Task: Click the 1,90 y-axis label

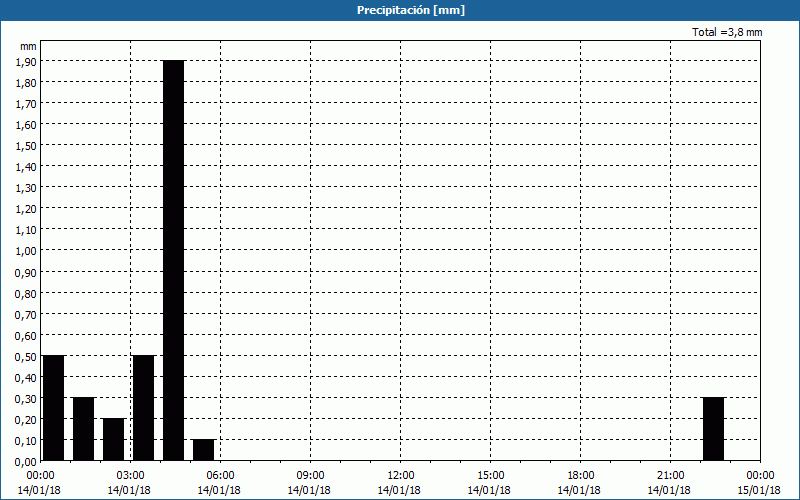Action: [26, 61]
